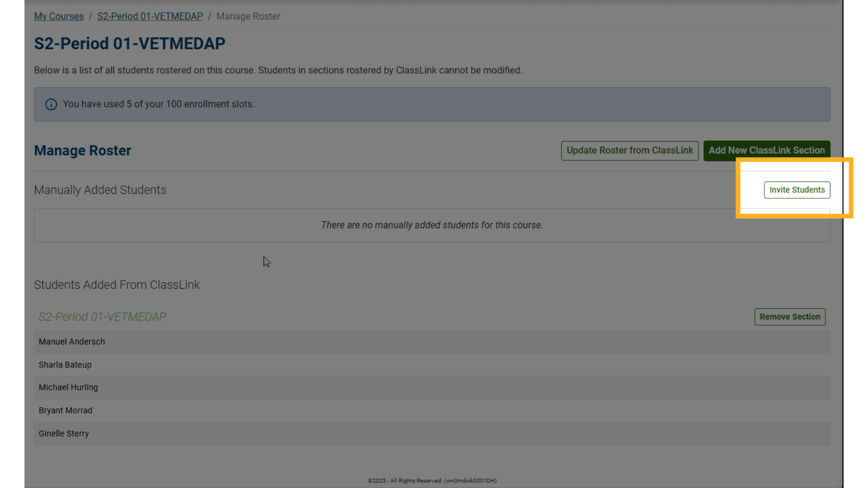The height and width of the screenshot is (488, 868).
Task: Select student row Sharla Bateup
Action: point(65,365)
